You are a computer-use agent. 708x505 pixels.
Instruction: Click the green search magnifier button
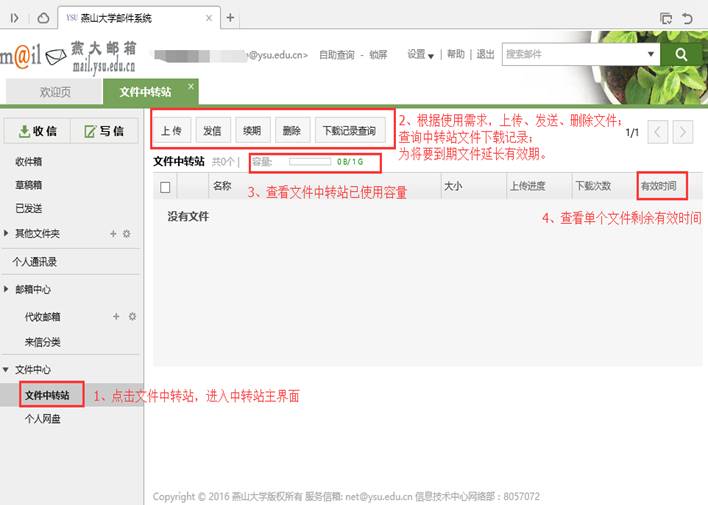coord(681,55)
